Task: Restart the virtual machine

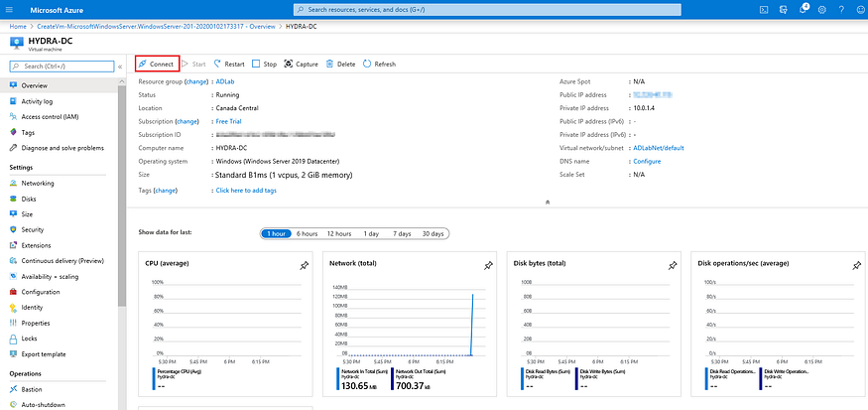Action: pos(227,64)
